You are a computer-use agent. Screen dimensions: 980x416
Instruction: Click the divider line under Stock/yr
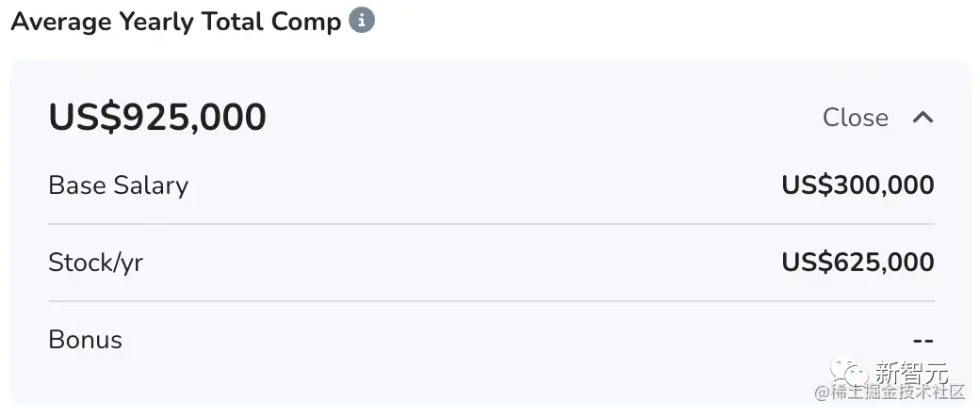490,301
